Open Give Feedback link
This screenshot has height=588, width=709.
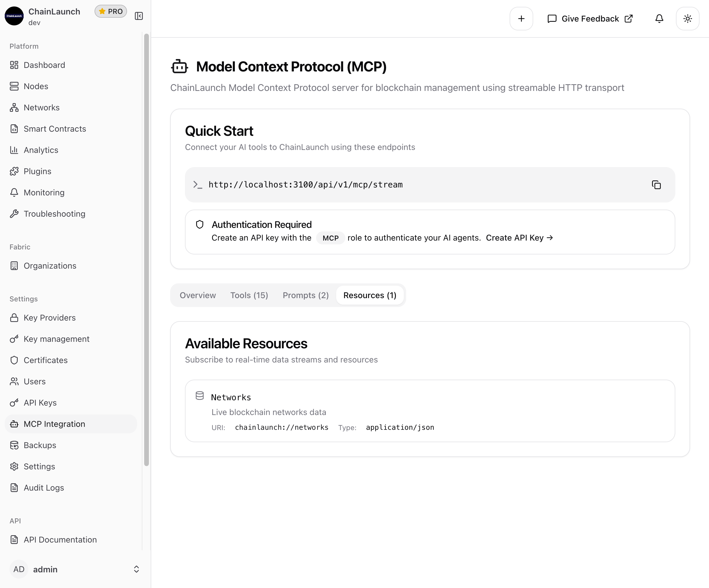(590, 19)
